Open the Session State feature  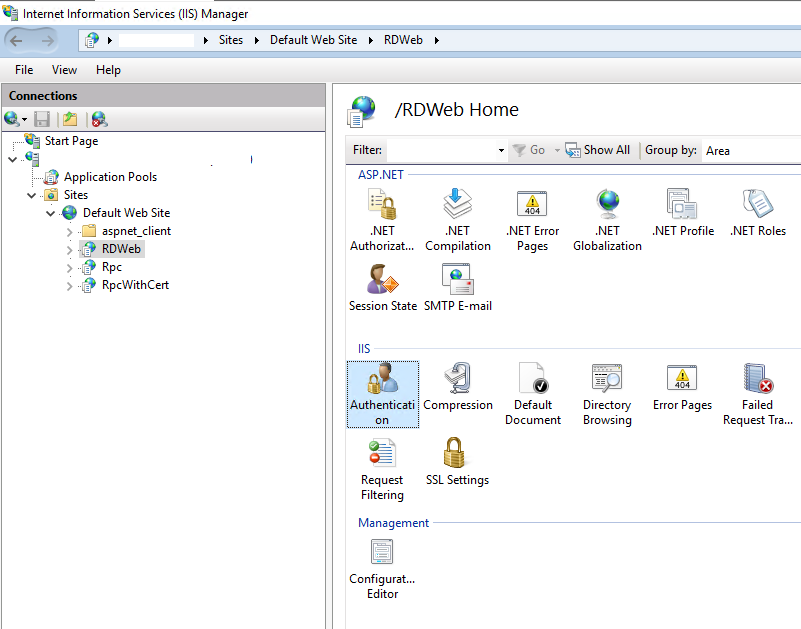[383, 288]
